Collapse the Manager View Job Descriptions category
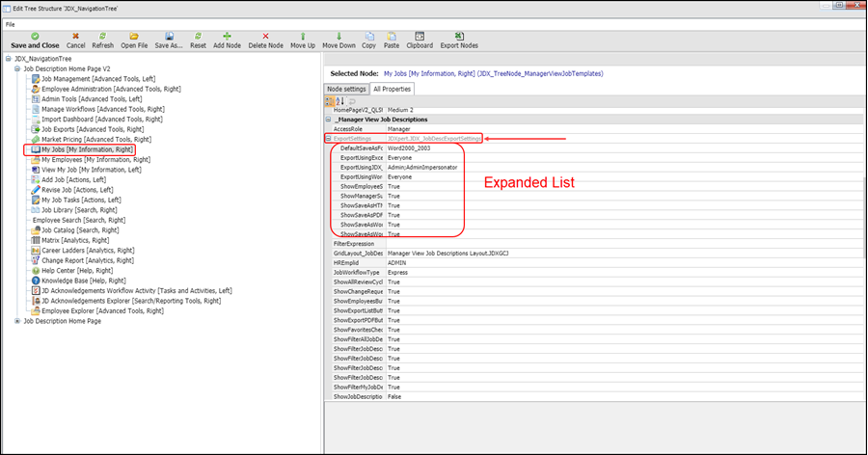The width and height of the screenshot is (868, 455). 329,120
